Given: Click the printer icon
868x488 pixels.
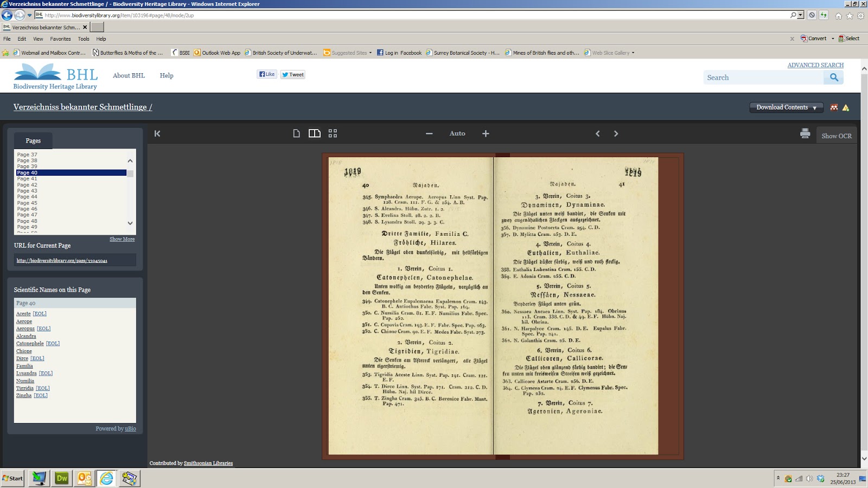Looking at the screenshot, I should 805,133.
